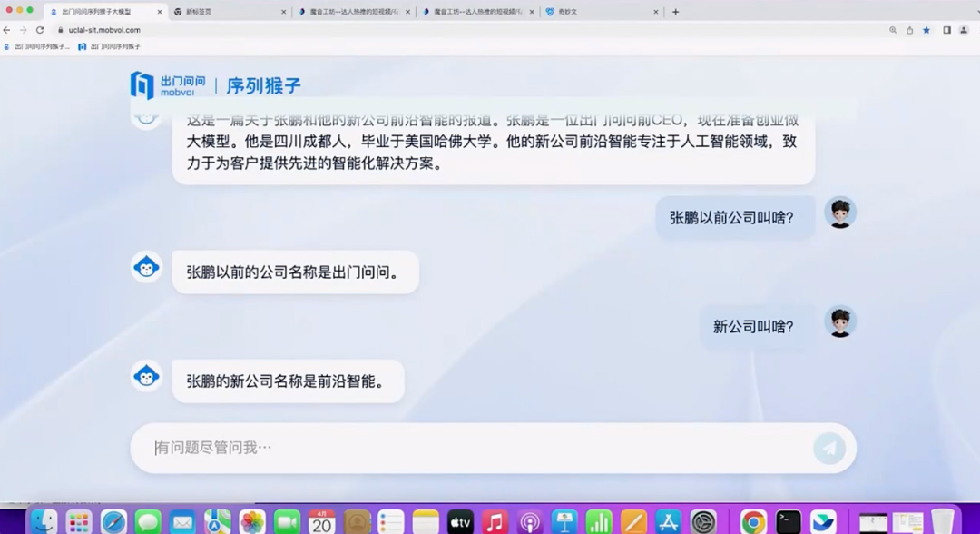Open the Trash in the Dock

coord(943,522)
